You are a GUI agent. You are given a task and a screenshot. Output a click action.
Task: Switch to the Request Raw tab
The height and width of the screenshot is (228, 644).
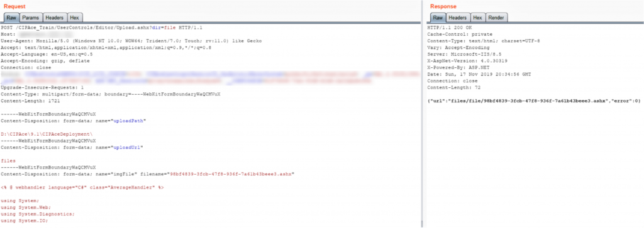tap(11, 18)
